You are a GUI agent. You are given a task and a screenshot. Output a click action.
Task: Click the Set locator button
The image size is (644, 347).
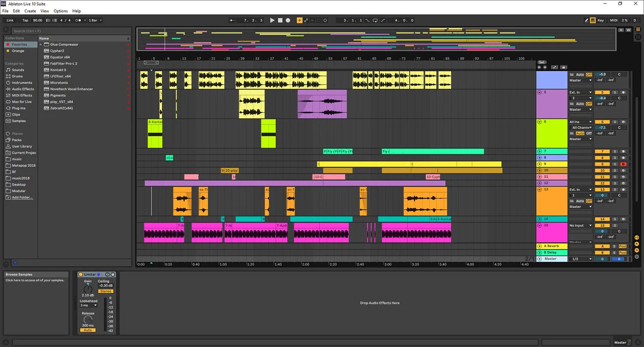point(542,62)
